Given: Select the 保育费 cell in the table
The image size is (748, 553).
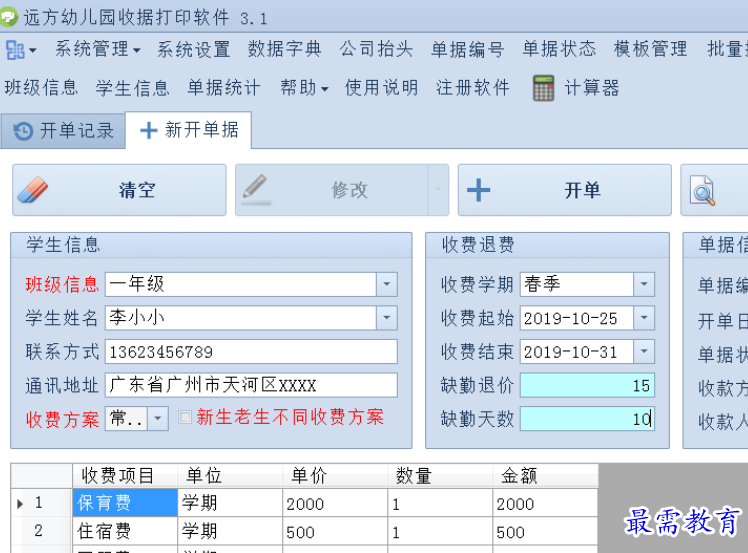Looking at the screenshot, I should tap(125, 503).
